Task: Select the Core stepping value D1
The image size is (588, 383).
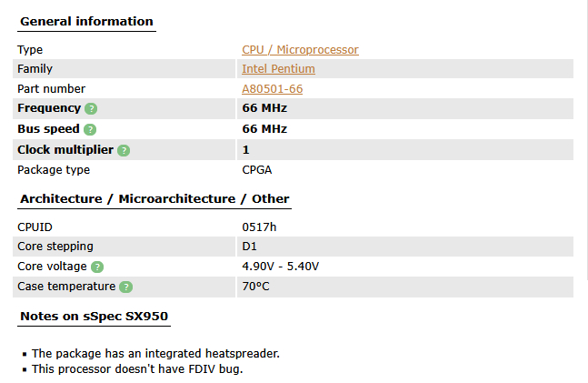Action: pos(248,247)
